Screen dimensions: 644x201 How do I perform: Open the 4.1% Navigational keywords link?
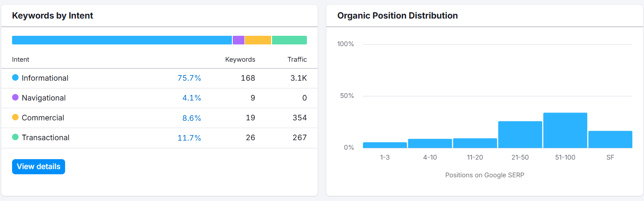pos(191,98)
